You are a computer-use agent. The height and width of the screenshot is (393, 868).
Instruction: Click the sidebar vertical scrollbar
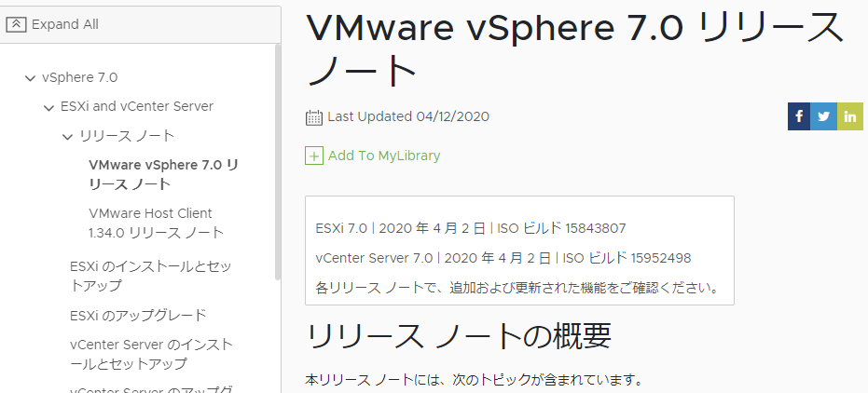tap(277, 160)
